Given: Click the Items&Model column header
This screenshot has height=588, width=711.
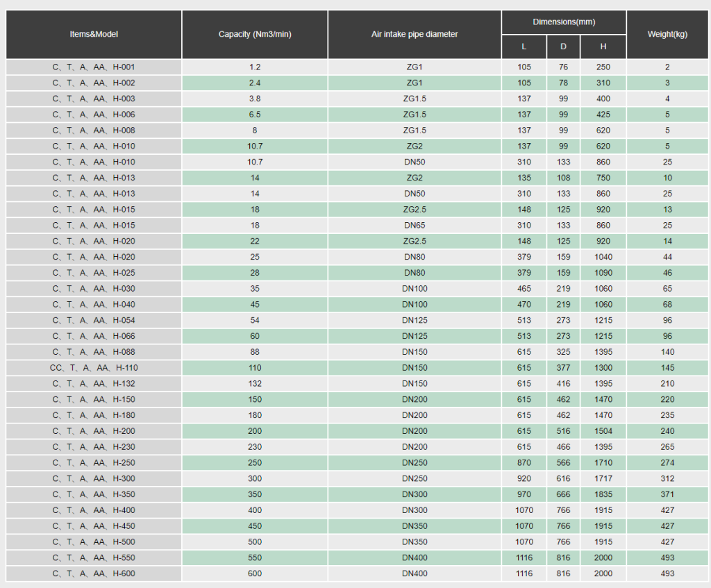Looking at the screenshot, I should click(94, 34).
